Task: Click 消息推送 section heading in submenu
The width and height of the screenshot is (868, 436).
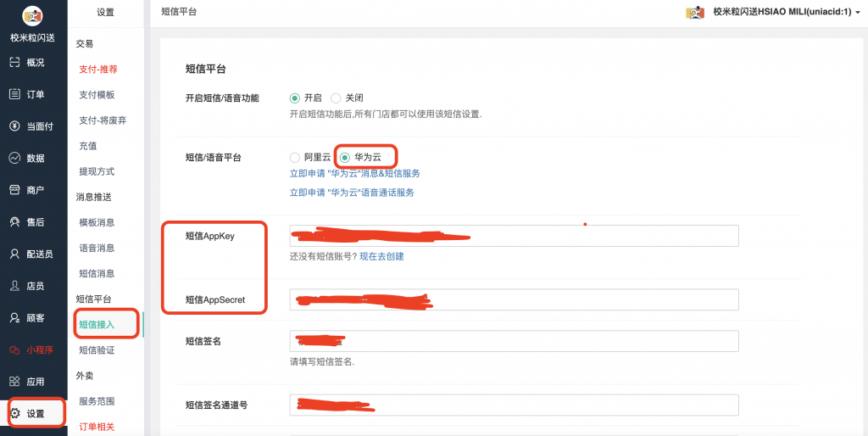Action: [93, 197]
